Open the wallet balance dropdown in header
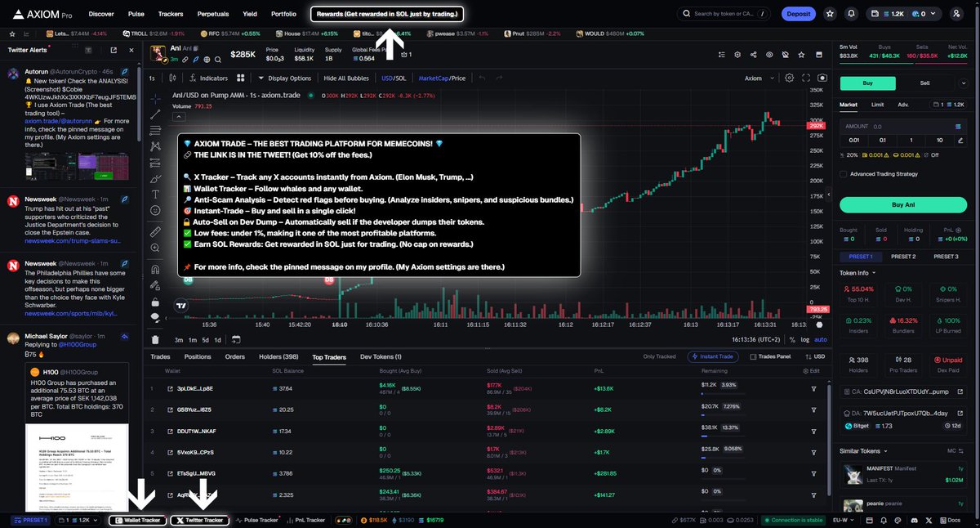This screenshot has width=980, height=528. [905, 14]
